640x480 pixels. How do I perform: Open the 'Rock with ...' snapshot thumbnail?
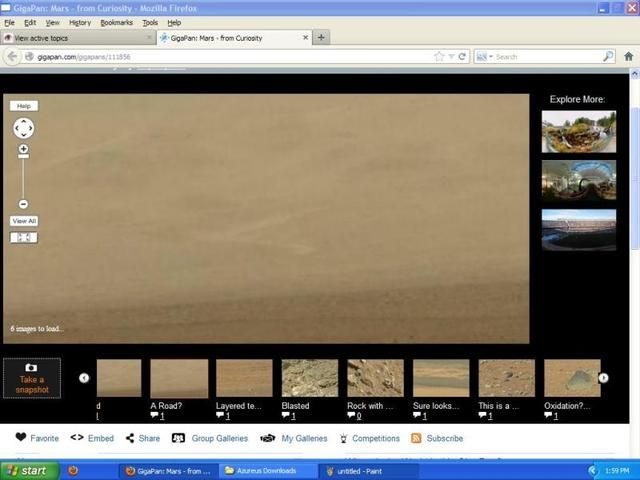[x=376, y=378]
